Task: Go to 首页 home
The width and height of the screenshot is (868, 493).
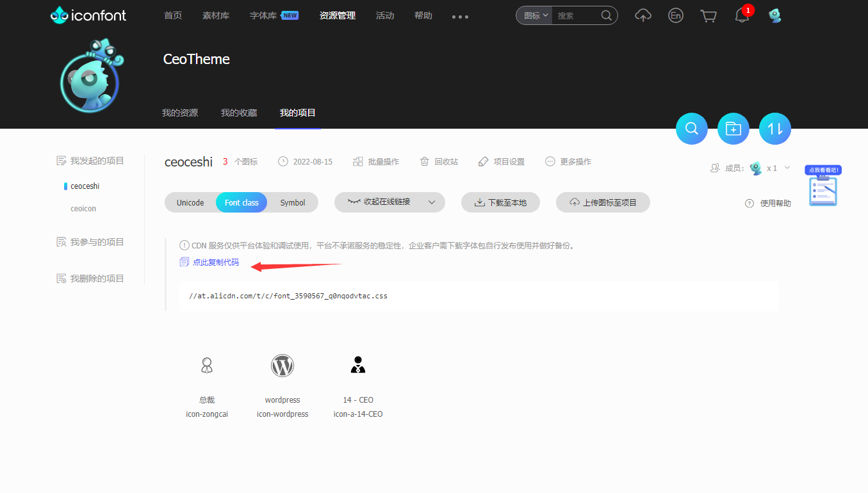Action: tap(173, 15)
